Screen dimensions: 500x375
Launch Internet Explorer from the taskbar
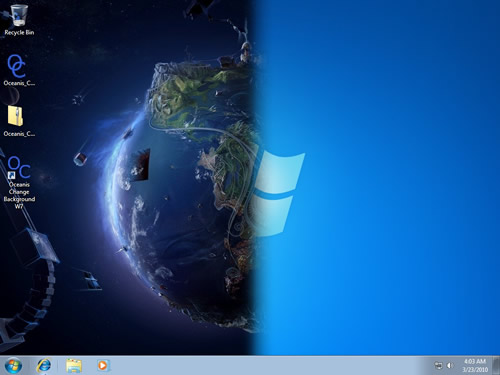click(x=44, y=366)
